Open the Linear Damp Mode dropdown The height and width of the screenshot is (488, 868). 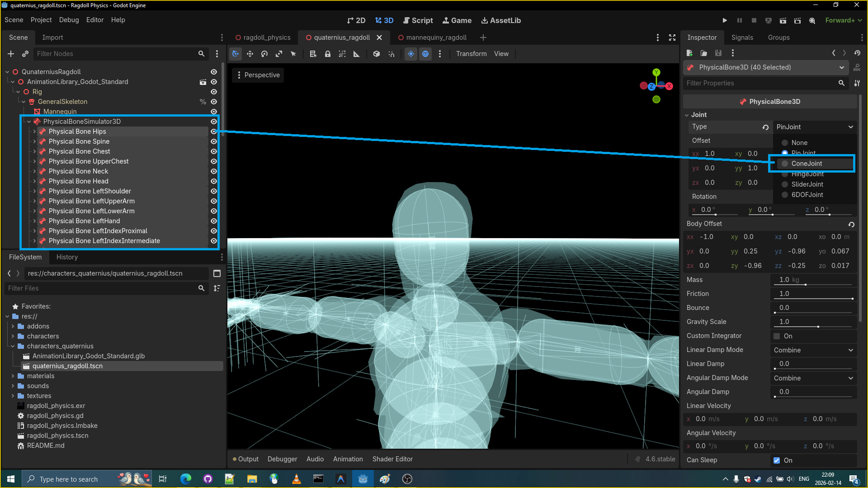(x=813, y=350)
